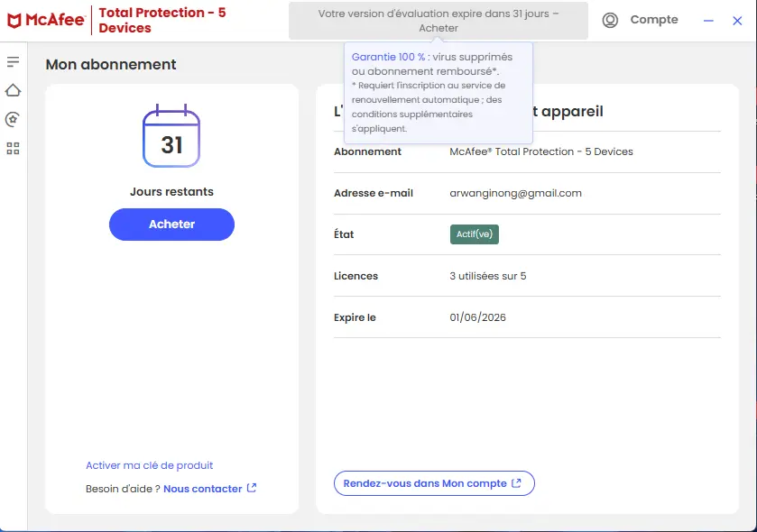Open the protection score star icon
This screenshot has height=532, width=757.
point(13,119)
